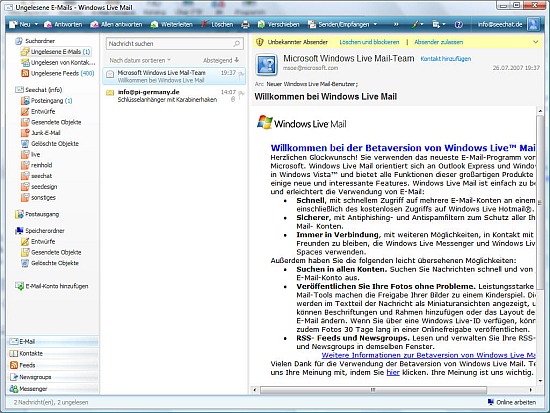Screen dimensions: 550x413
Task: Open the seechat subfolder
Action: [x=36, y=176]
